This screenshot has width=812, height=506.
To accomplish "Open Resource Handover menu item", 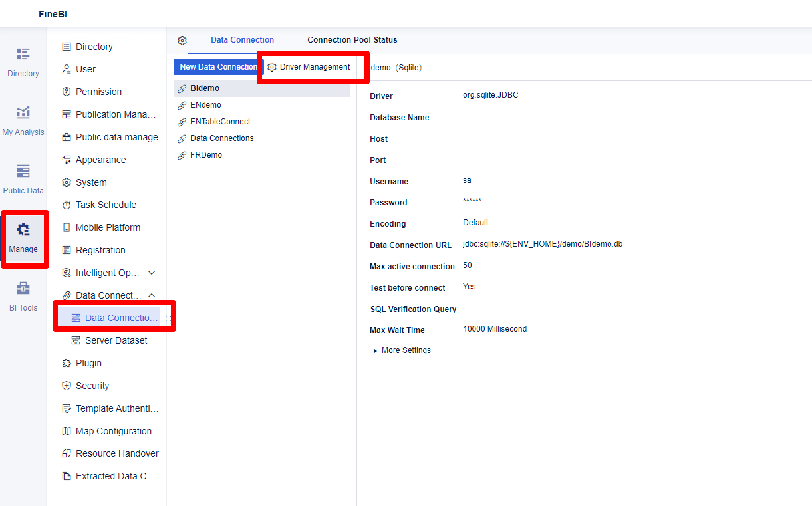I will click(109, 453).
